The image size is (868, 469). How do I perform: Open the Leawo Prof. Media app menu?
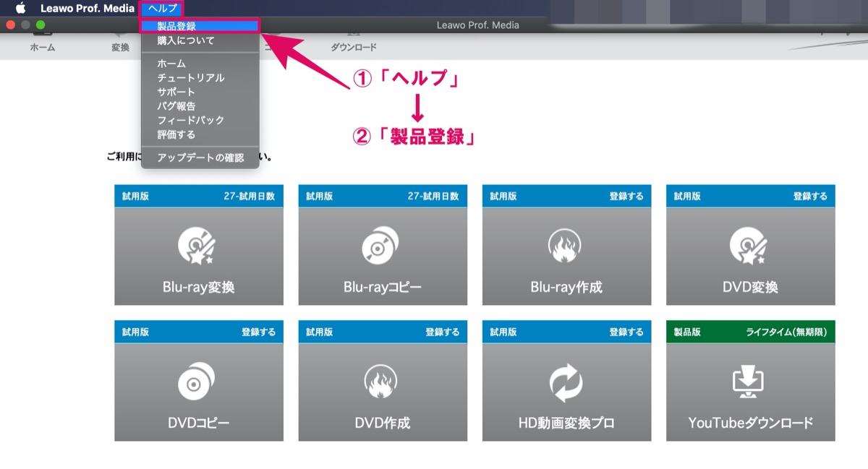[x=87, y=9]
